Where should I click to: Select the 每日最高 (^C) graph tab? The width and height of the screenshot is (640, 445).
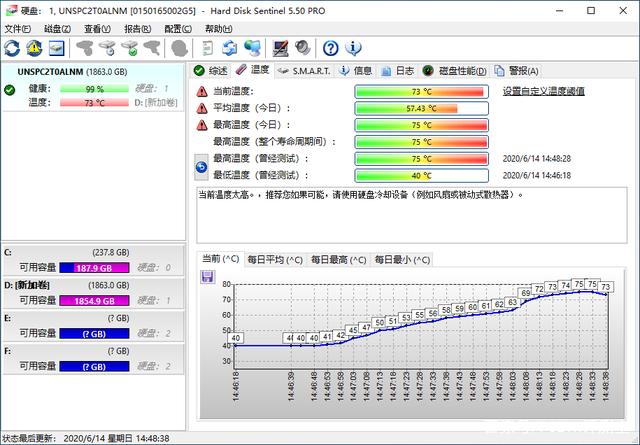(338, 260)
